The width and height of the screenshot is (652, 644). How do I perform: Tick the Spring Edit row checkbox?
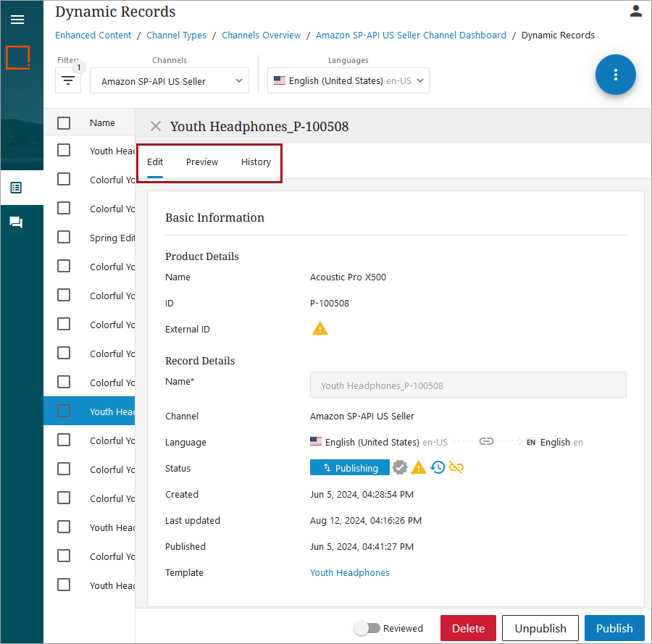tap(64, 238)
